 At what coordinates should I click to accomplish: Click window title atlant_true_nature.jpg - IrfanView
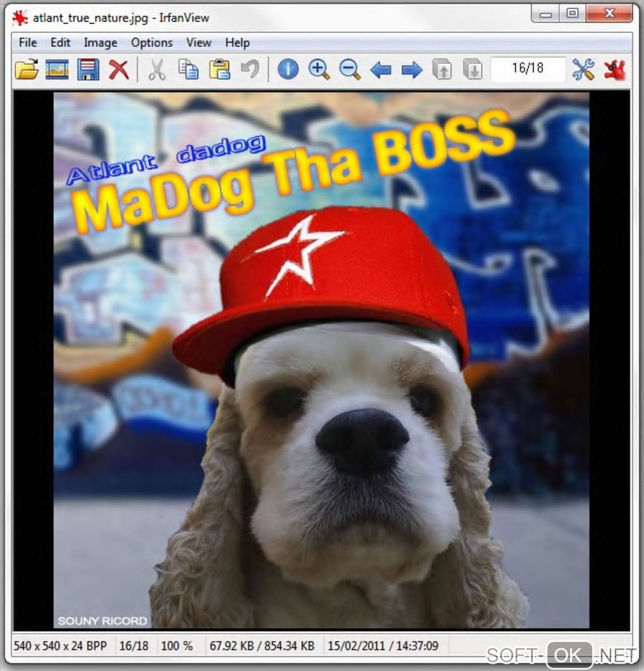121,18
